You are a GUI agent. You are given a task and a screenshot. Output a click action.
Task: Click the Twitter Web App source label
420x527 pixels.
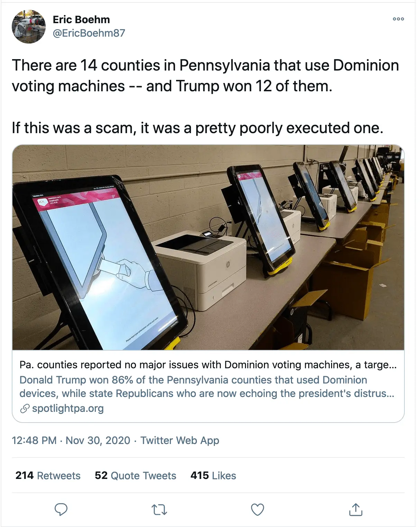pyautogui.click(x=179, y=441)
